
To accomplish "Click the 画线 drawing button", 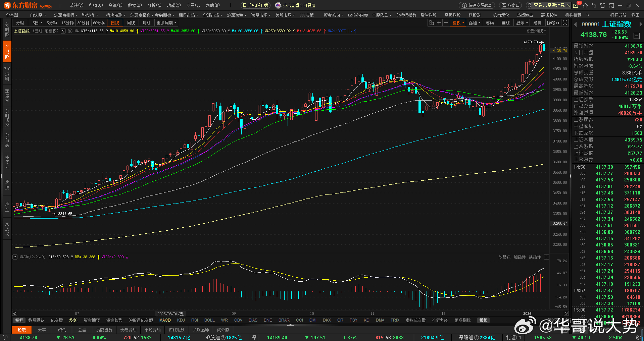I will pos(506,23).
